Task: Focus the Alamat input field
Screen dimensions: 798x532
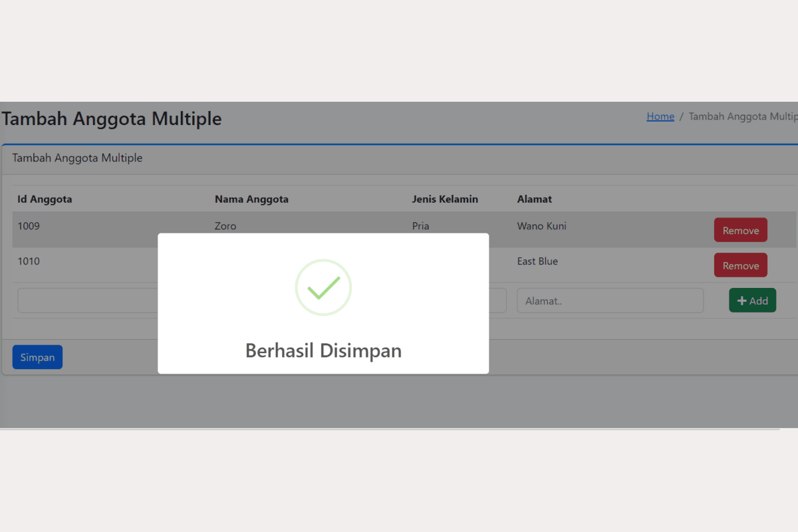Action: (x=610, y=301)
